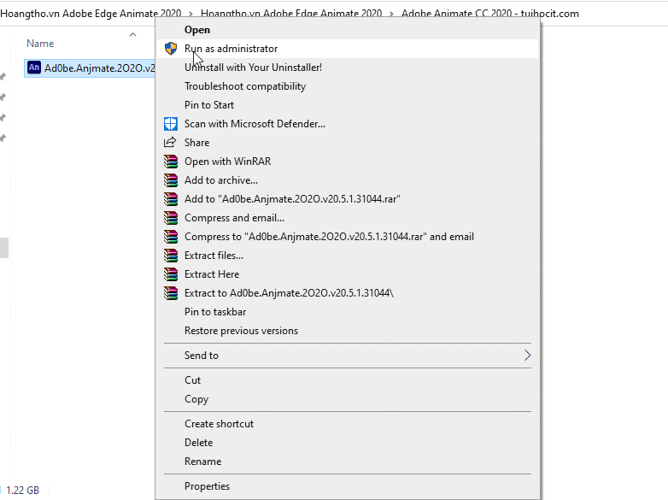
Task: Choose Create shortcut
Action: [x=348, y=424]
